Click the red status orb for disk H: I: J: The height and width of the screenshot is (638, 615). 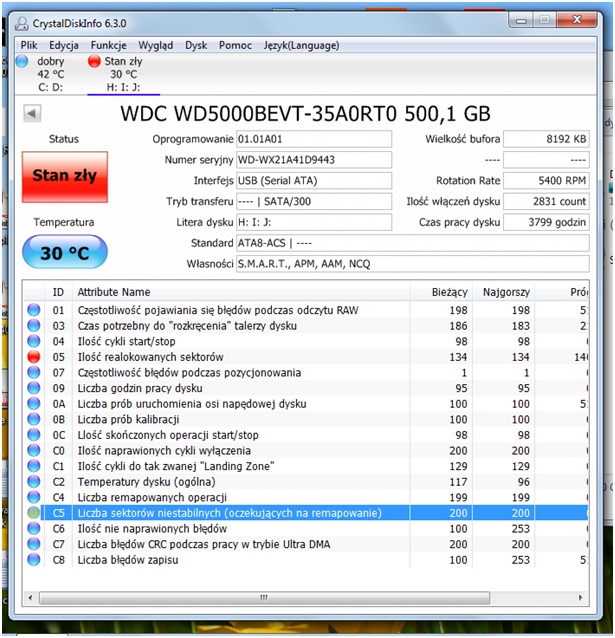point(94,61)
